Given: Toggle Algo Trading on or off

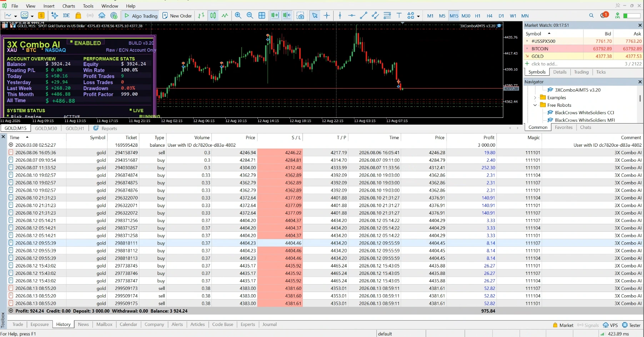Looking at the screenshot, I should [x=141, y=15].
